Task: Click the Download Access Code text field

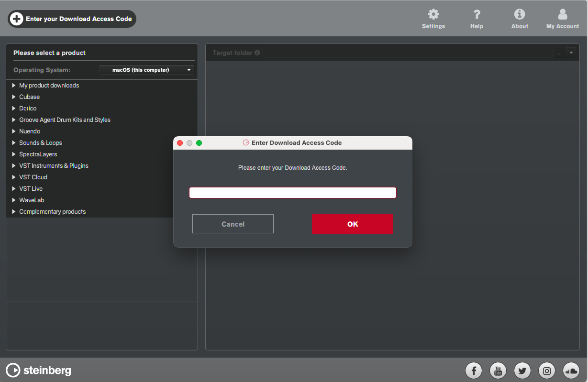Action: (x=292, y=193)
